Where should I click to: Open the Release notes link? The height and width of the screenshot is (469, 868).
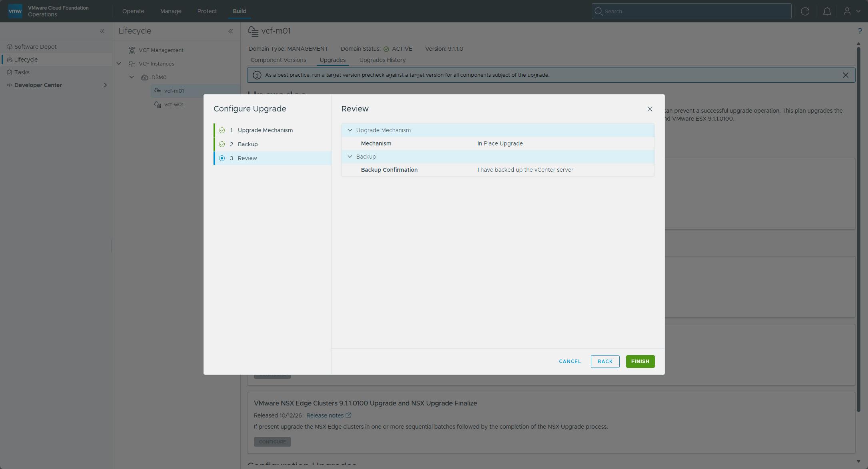pos(325,415)
